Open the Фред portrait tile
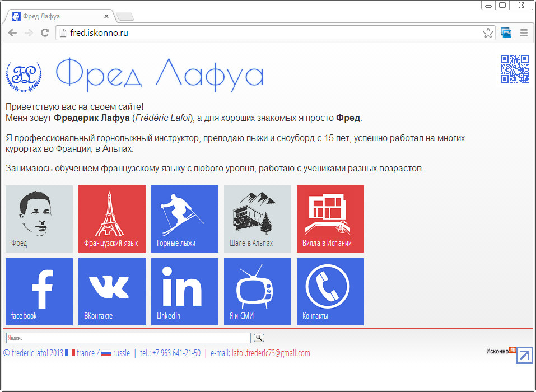 [39, 219]
